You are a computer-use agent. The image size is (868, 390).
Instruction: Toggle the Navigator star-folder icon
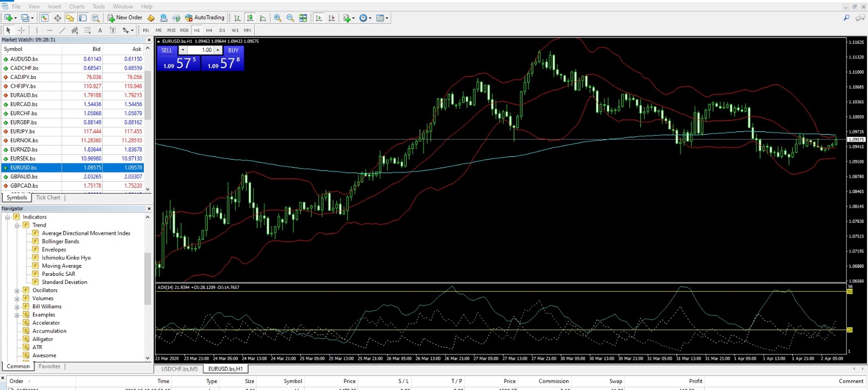point(70,18)
